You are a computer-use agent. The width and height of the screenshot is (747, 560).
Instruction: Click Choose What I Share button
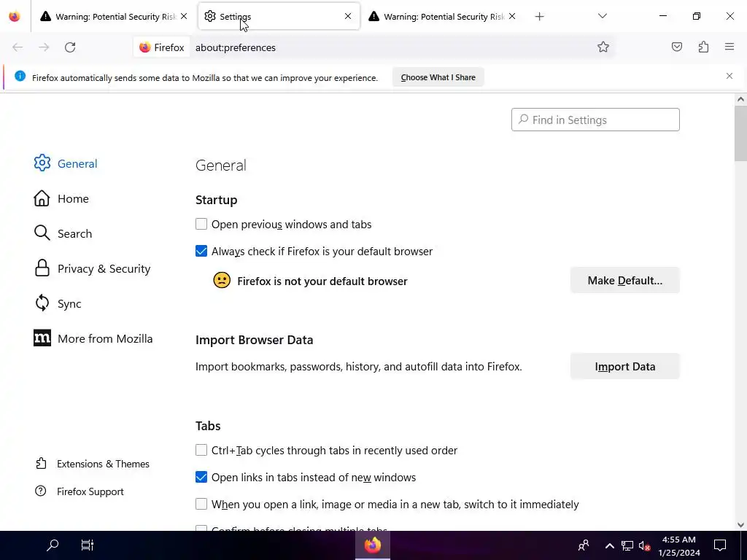point(438,77)
